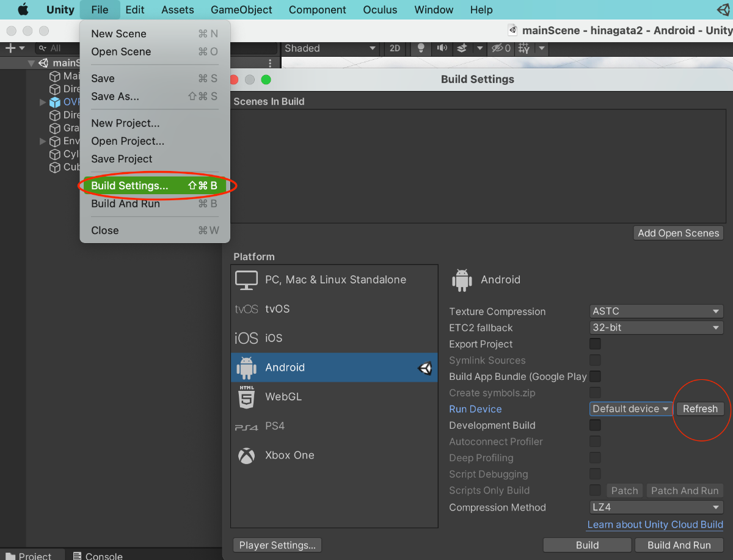Enable the Development Build checkbox
The image size is (733, 560).
coord(595,425)
